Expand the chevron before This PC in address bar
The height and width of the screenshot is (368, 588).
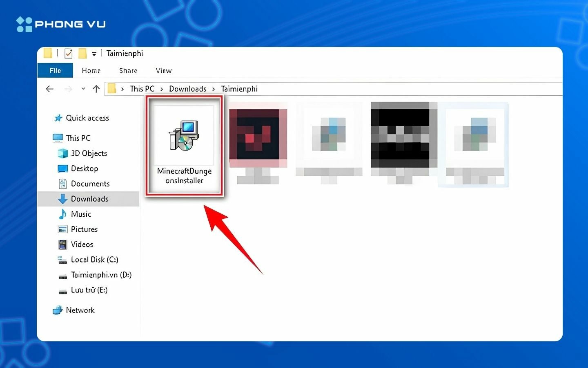pyautogui.click(x=122, y=89)
